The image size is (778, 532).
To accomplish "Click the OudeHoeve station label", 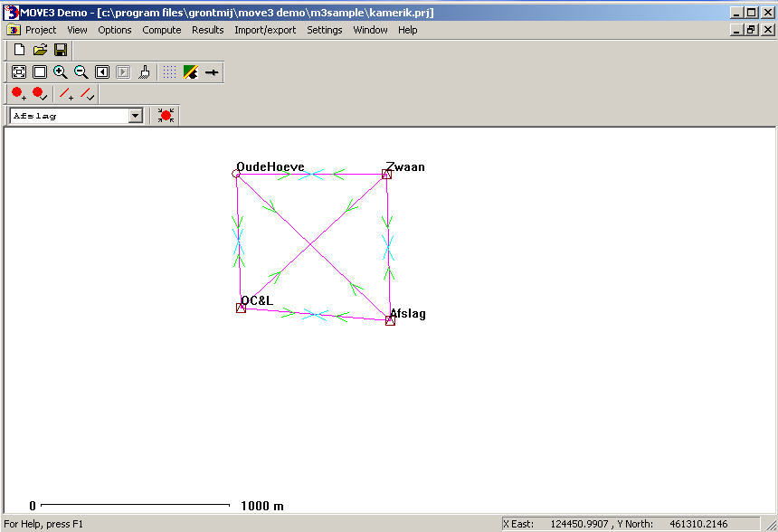I will 270,166.
